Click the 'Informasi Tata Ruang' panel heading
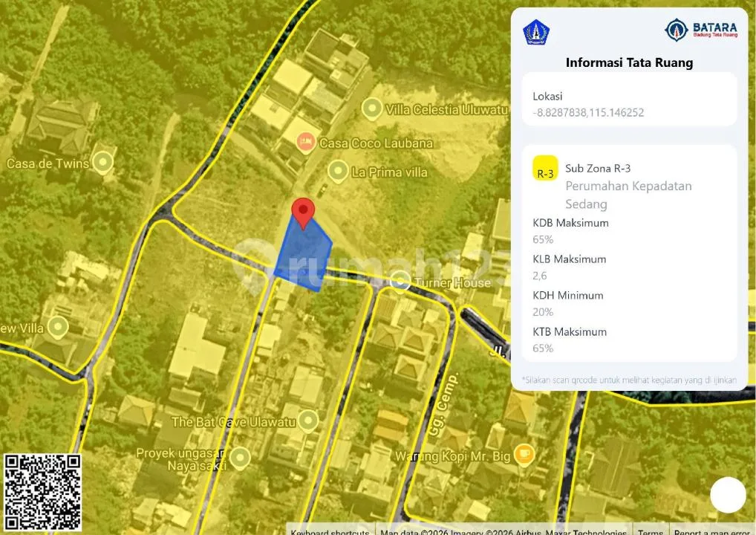The image size is (756, 535). (x=629, y=62)
